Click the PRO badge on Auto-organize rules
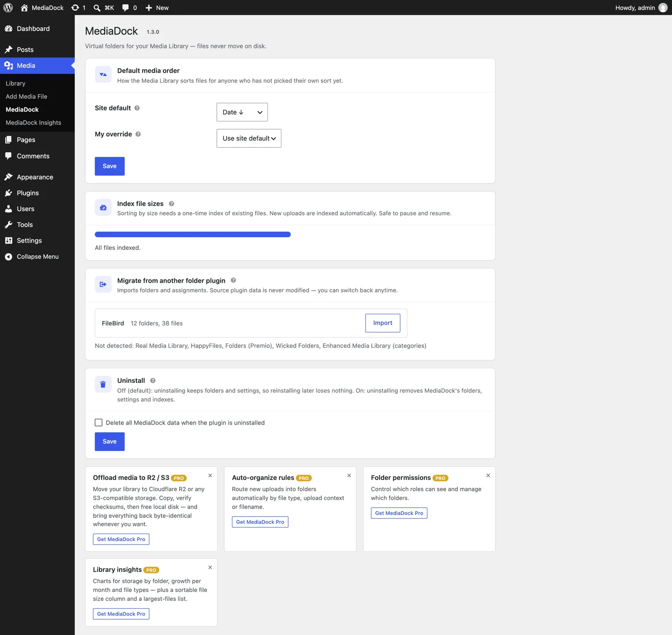 pos(304,478)
